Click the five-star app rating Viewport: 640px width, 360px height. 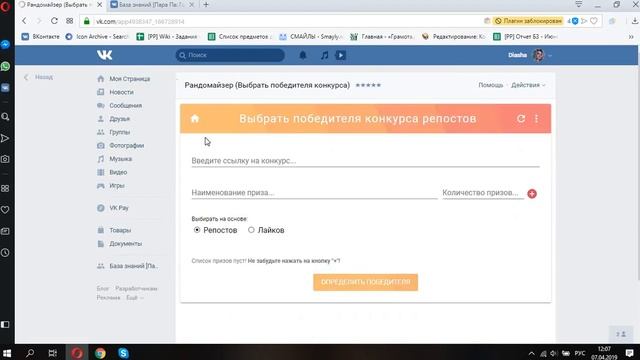coord(368,85)
